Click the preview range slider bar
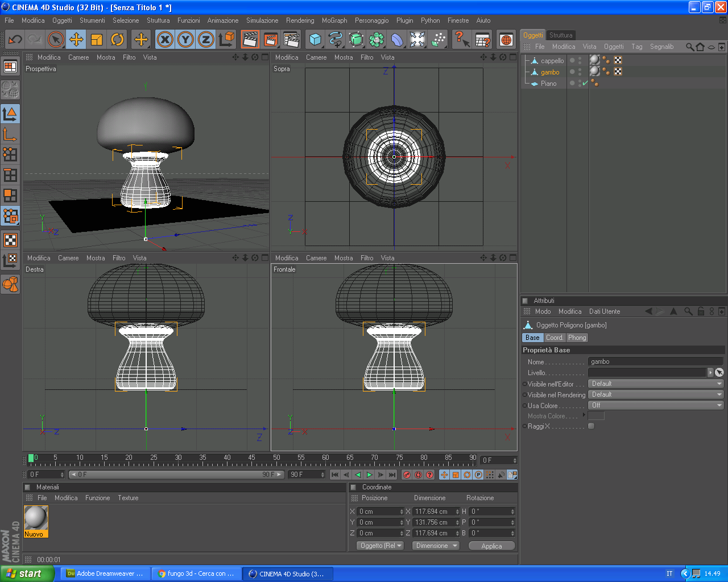This screenshot has width=728, height=582. pyautogui.click(x=176, y=475)
